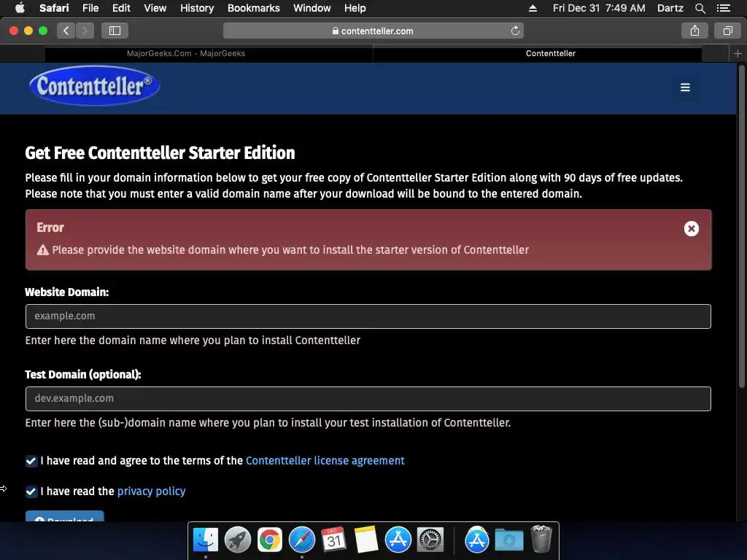Viewport: 747px width, 560px height.
Task: Select the Contentteller tab
Action: (551, 53)
